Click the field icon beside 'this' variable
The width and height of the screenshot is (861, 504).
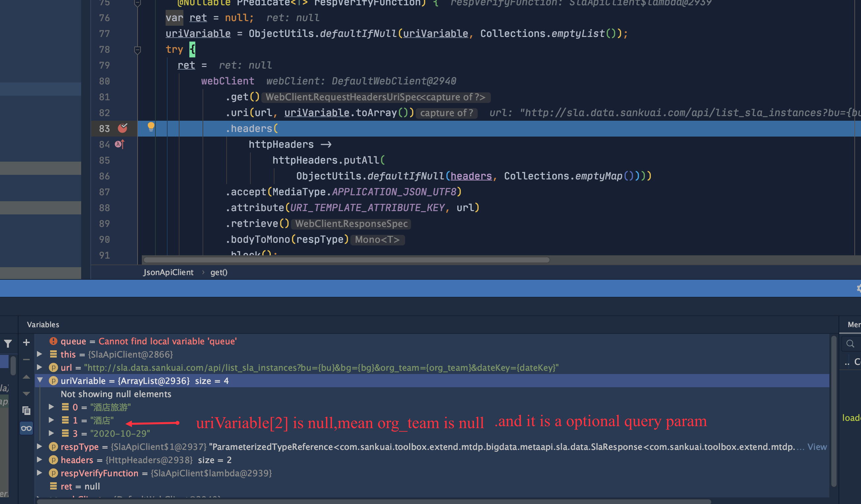click(53, 354)
